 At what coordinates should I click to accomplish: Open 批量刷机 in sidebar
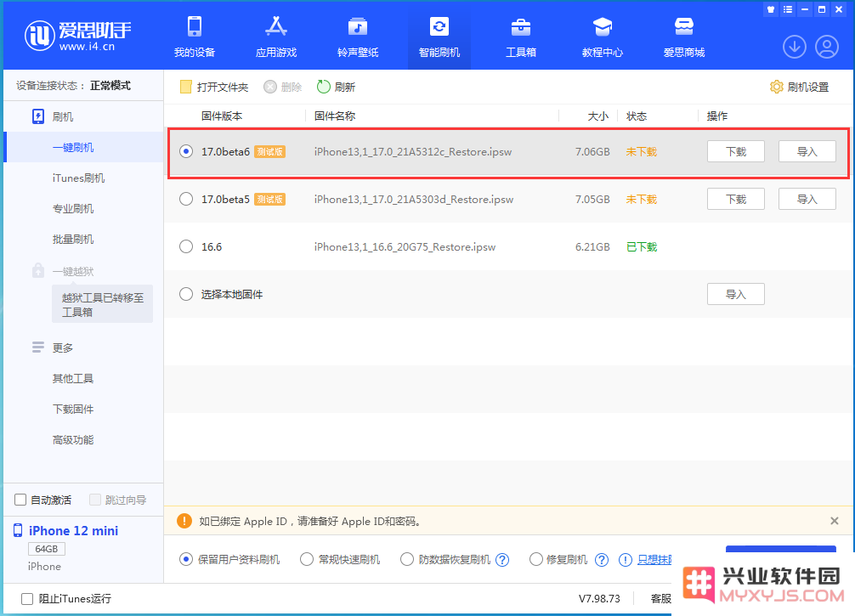tap(73, 239)
